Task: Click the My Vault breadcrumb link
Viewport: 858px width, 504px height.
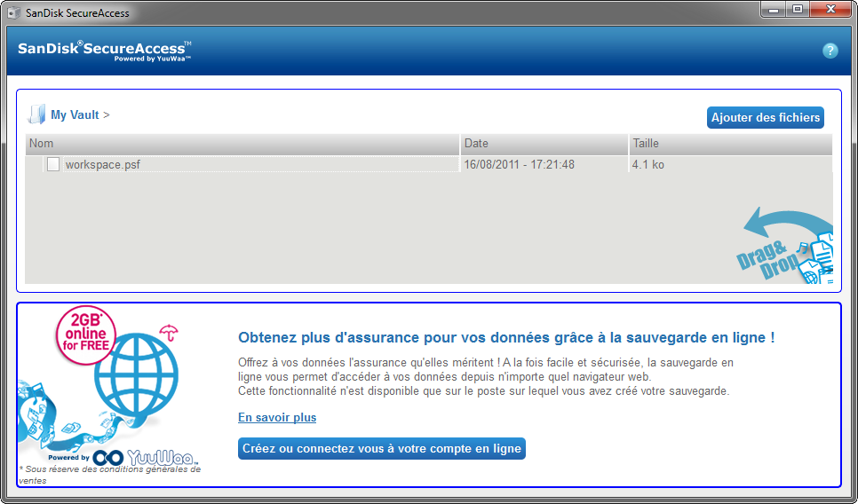Action: [75, 114]
